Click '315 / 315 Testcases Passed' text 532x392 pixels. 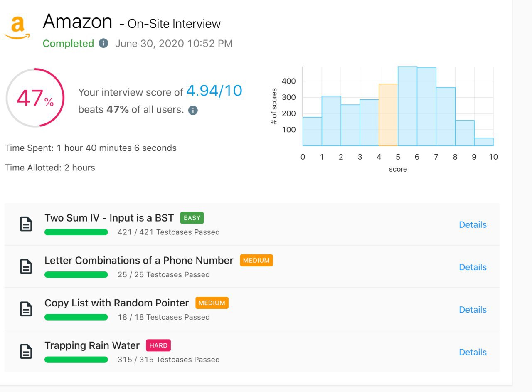coord(169,360)
